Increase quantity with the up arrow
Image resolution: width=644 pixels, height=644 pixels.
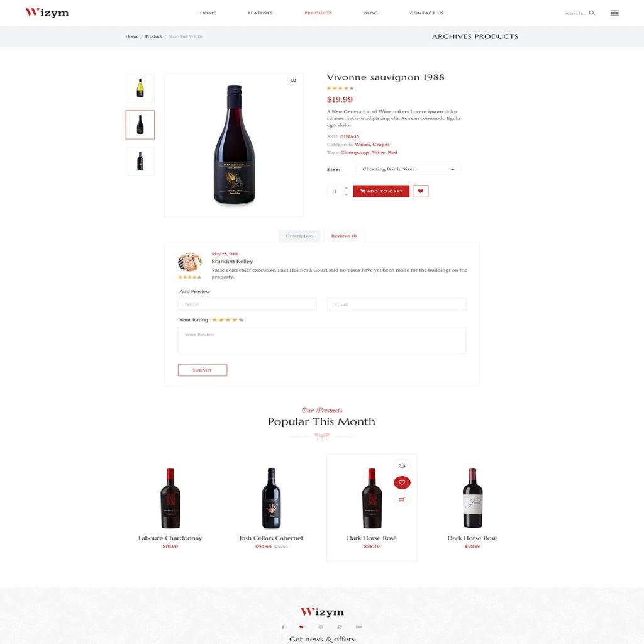(x=347, y=188)
